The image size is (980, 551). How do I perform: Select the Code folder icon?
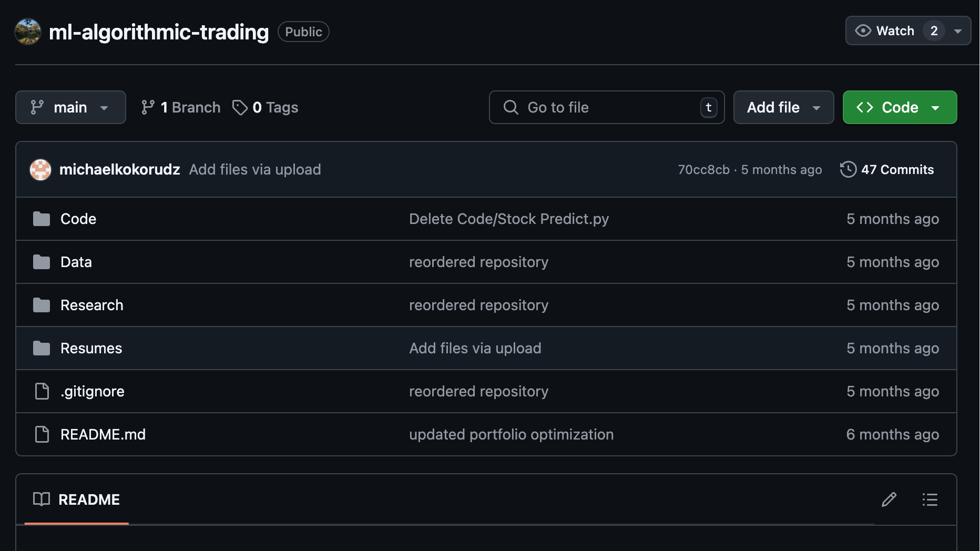pyautogui.click(x=41, y=219)
